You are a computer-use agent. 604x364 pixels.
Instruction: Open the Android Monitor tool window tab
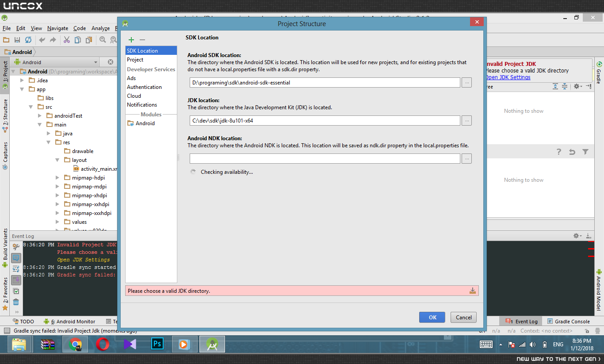69,322
